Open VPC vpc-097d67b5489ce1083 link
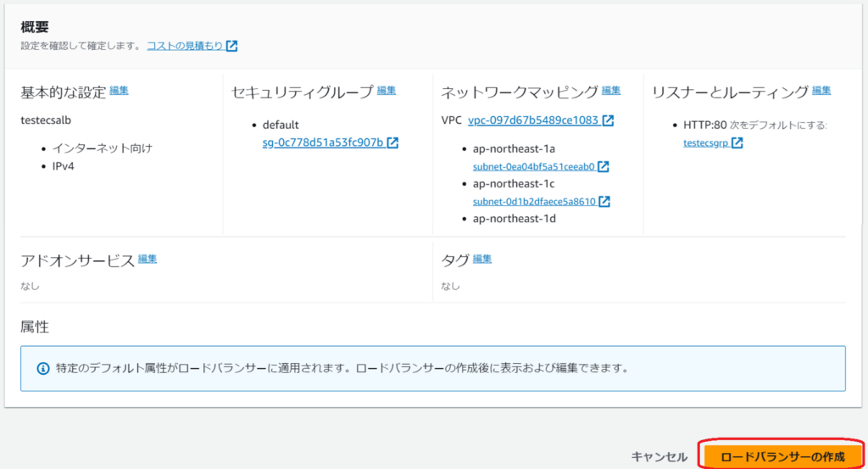868x469 pixels. click(x=533, y=120)
